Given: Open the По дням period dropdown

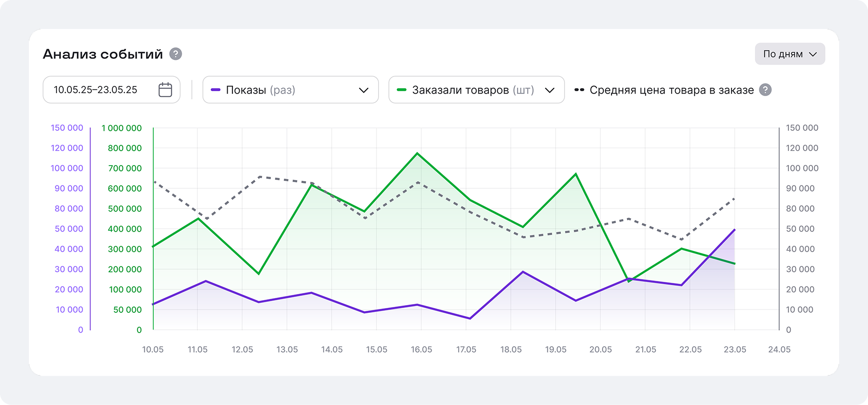Looking at the screenshot, I should click(x=790, y=54).
